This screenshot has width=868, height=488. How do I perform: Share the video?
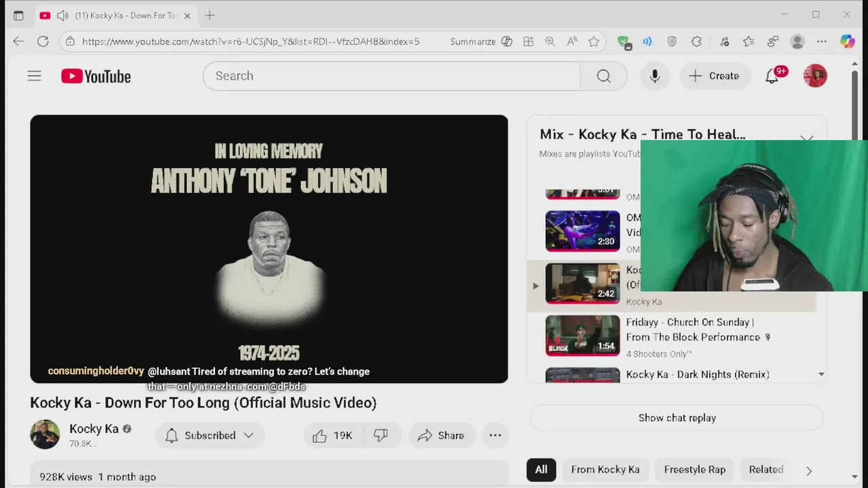click(x=441, y=435)
